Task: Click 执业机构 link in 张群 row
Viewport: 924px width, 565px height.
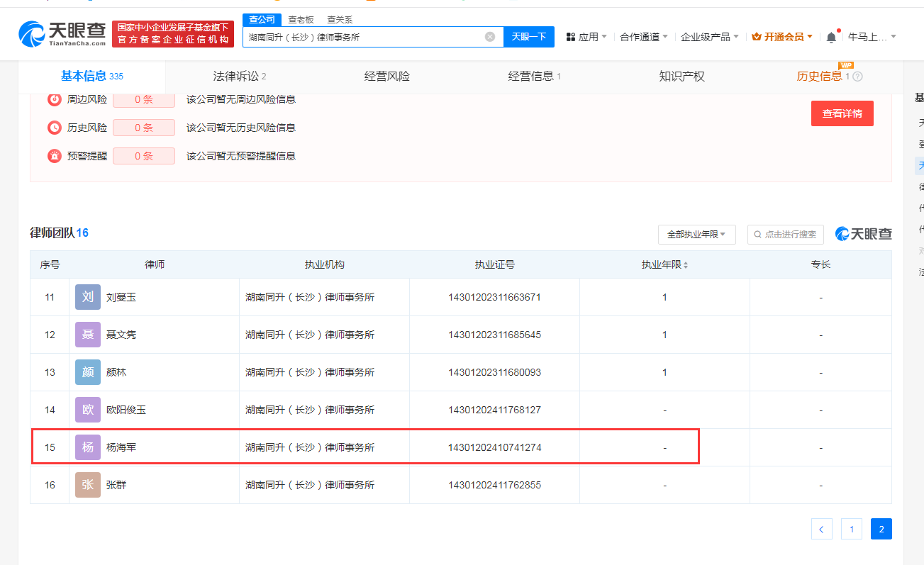Action: pos(310,485)
